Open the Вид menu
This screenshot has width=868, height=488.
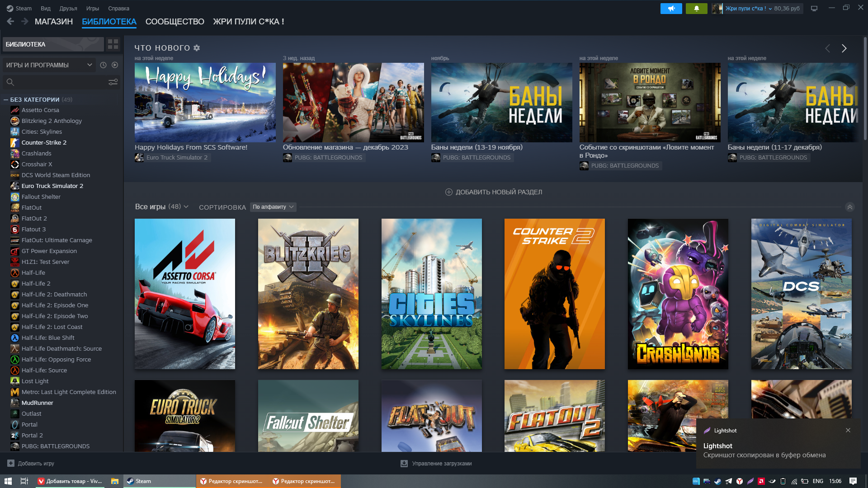[46, 8]
